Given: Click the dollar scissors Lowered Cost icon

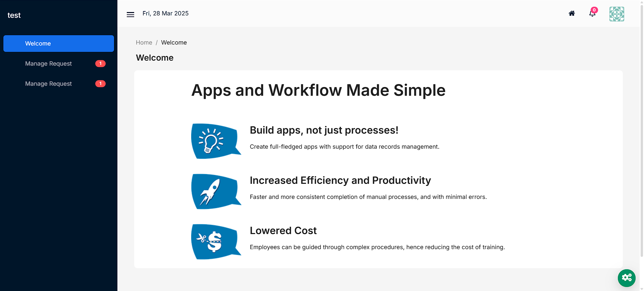Looking at the screenshot, I should coord(216,241).
